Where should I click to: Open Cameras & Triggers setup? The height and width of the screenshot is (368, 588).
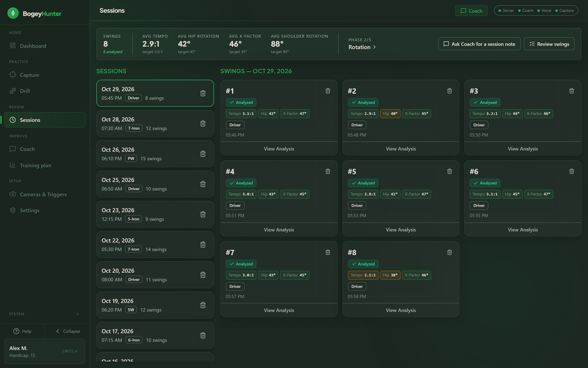pos(45,194)
